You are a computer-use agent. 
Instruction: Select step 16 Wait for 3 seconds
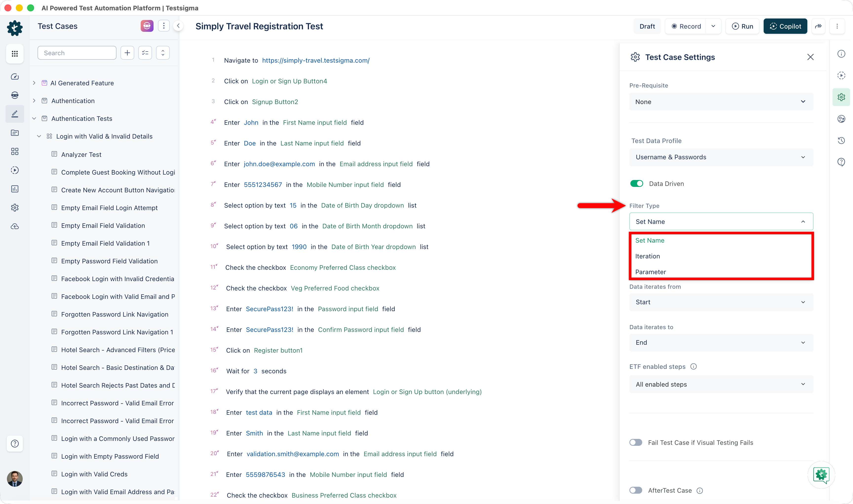(256, 371)
